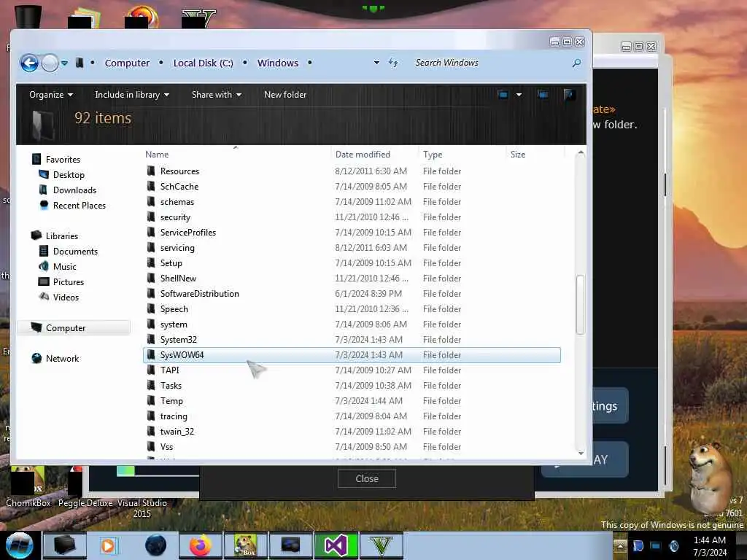747x560 pixels.
Task: Sort by the Name column header
Action: [x=157, y=155]
